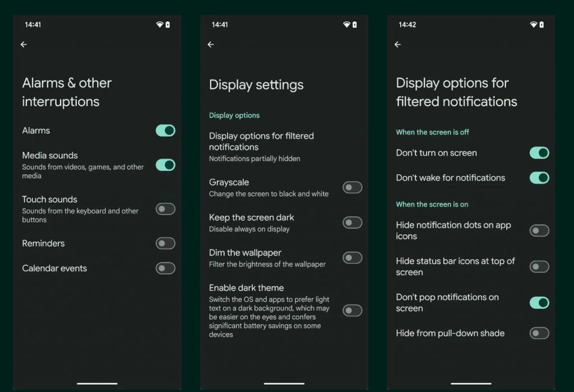The image size is (574, 392).
Task: Tap battery icon on Display settings status bar
Action: (355, 25)
